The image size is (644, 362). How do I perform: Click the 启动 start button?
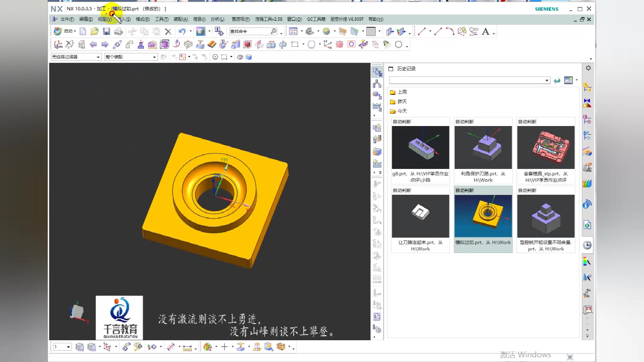point(65,31)
